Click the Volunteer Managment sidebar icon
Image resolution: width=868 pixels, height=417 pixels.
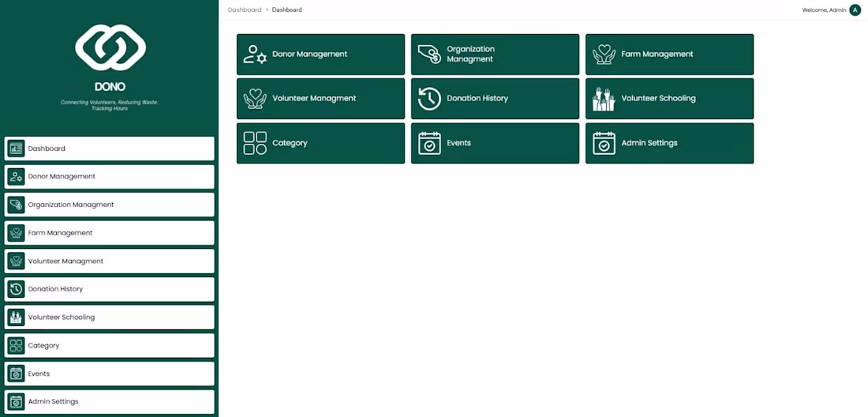[x=16, y=261]
